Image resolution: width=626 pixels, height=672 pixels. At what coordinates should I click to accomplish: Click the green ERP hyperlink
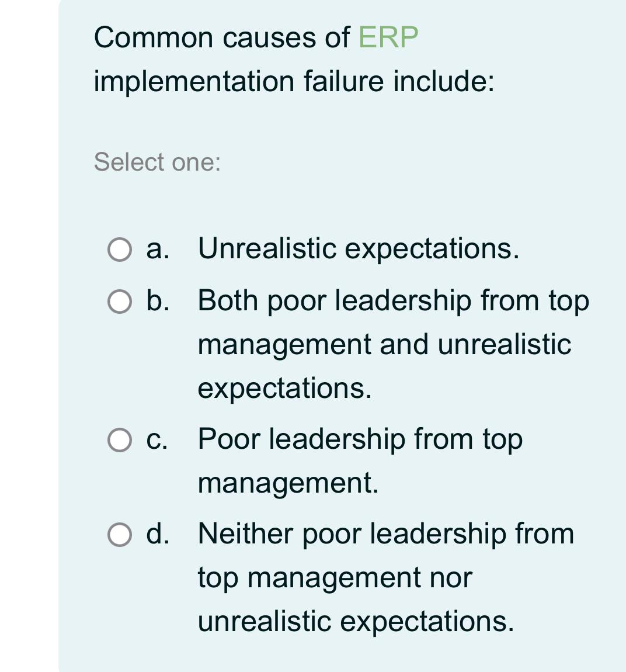tap(388, 37)
